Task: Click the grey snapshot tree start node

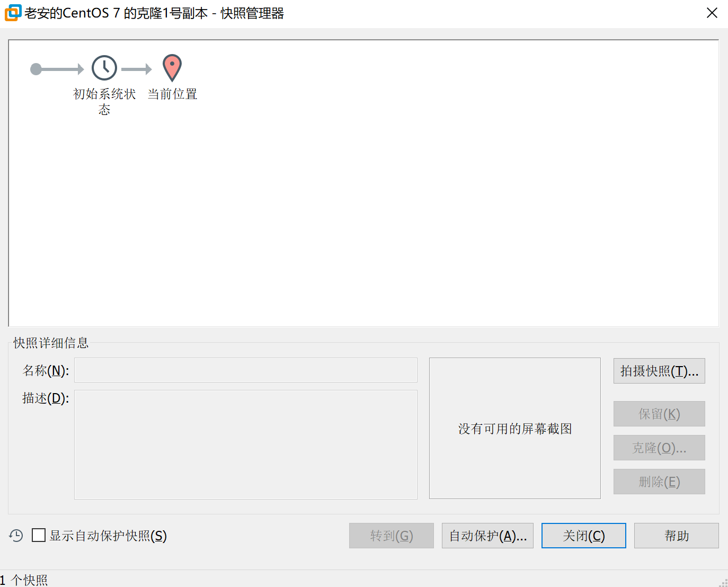Action: coord(36,69)
